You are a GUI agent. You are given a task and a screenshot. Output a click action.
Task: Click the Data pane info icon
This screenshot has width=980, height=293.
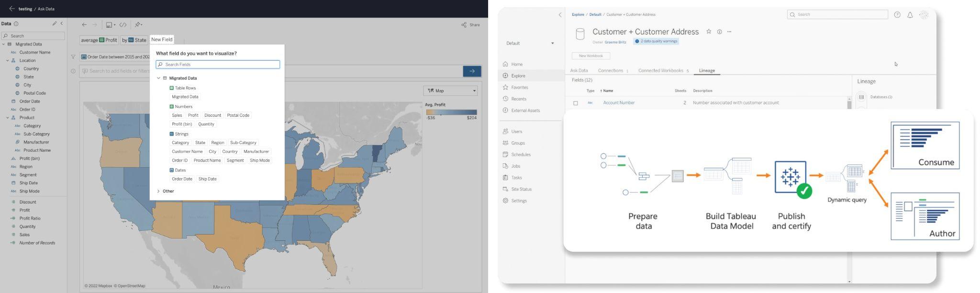[x=16, y=23]
